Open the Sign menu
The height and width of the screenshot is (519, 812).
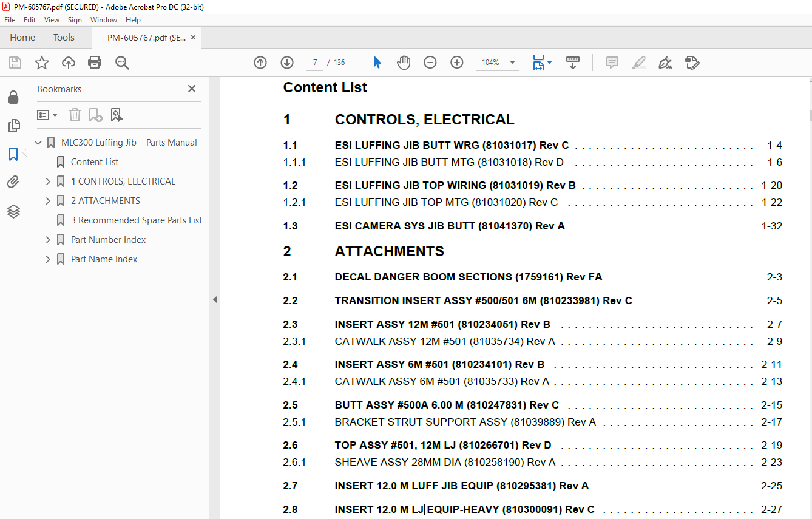point(75,20)
